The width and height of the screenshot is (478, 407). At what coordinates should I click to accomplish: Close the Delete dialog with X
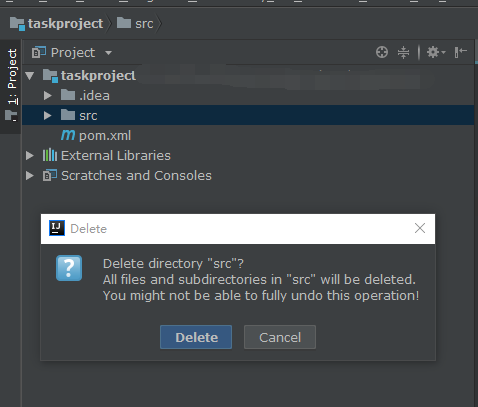tap(420, 228)
